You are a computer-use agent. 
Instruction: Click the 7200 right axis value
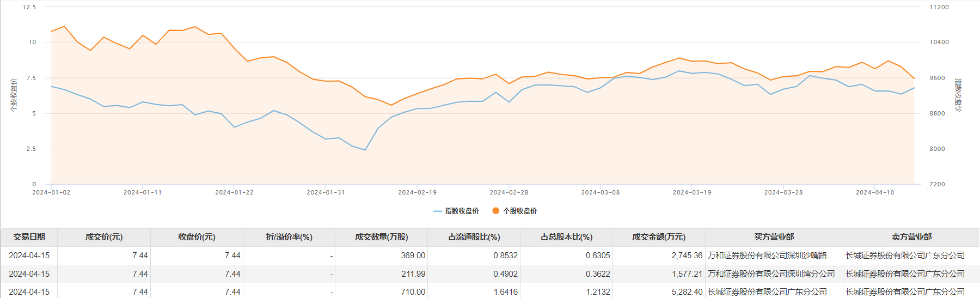pyautogui.click(x=937, y=184)
